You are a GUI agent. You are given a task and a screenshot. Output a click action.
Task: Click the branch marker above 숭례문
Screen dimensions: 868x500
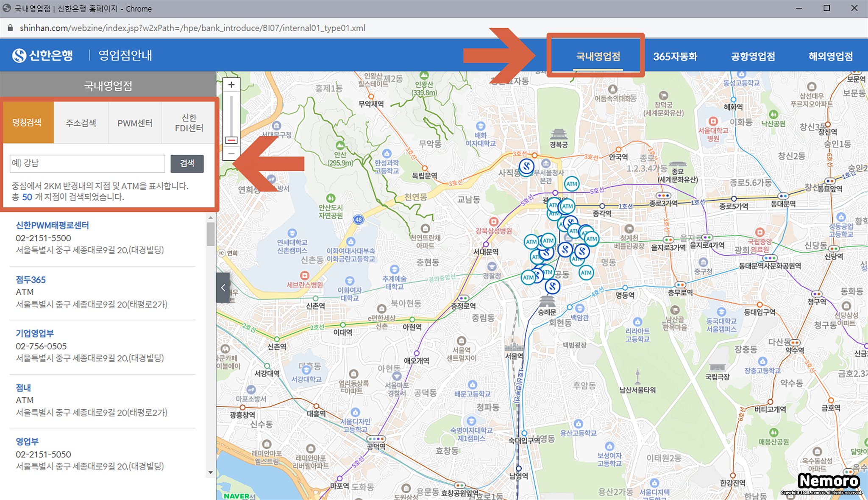(x=552, y=287)
